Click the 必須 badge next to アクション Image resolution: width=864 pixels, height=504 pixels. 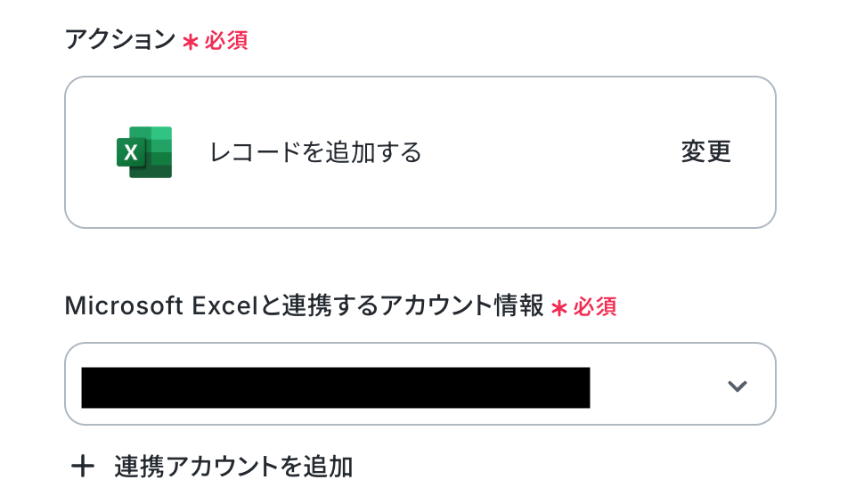(226, 40)
